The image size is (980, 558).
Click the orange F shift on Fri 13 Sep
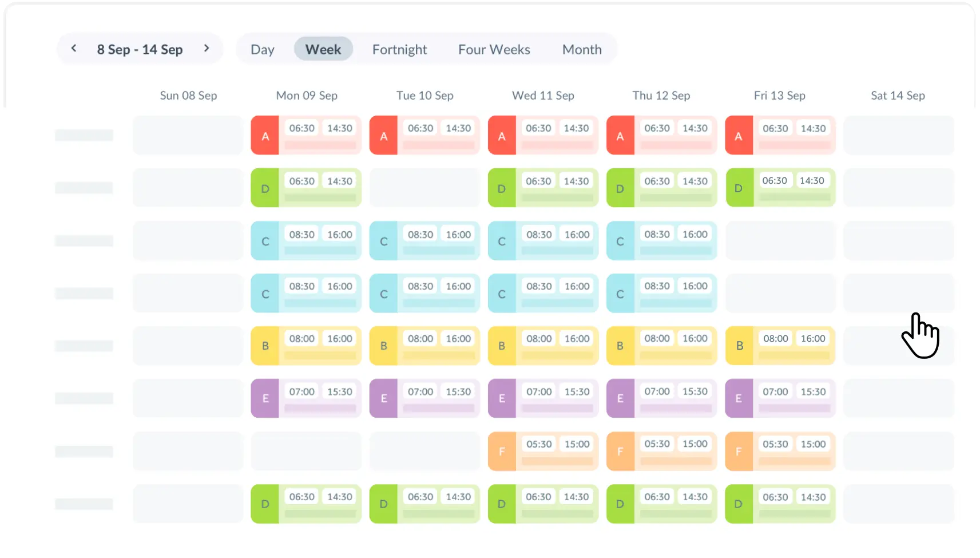click(x=780, y=452)
